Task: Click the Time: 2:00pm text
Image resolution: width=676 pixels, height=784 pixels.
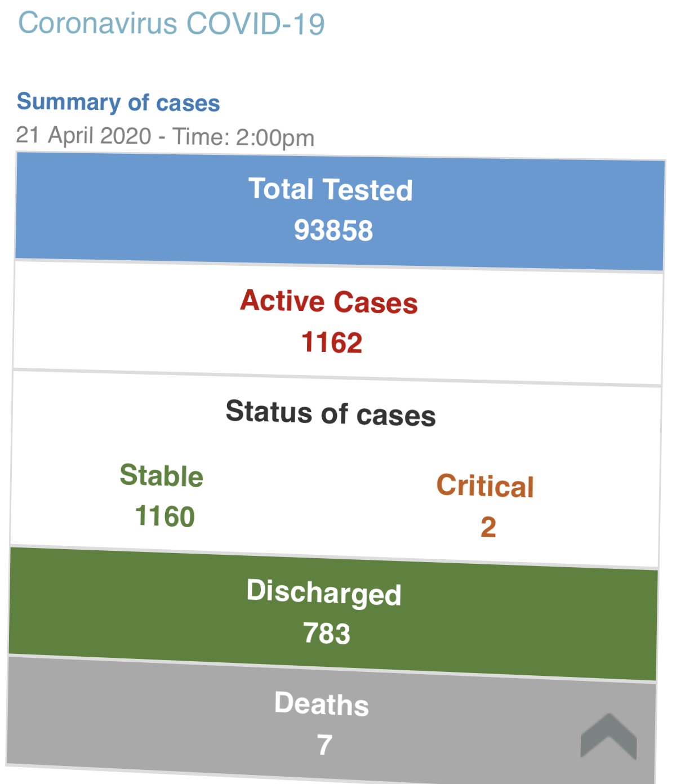Action: coord(243,137)
